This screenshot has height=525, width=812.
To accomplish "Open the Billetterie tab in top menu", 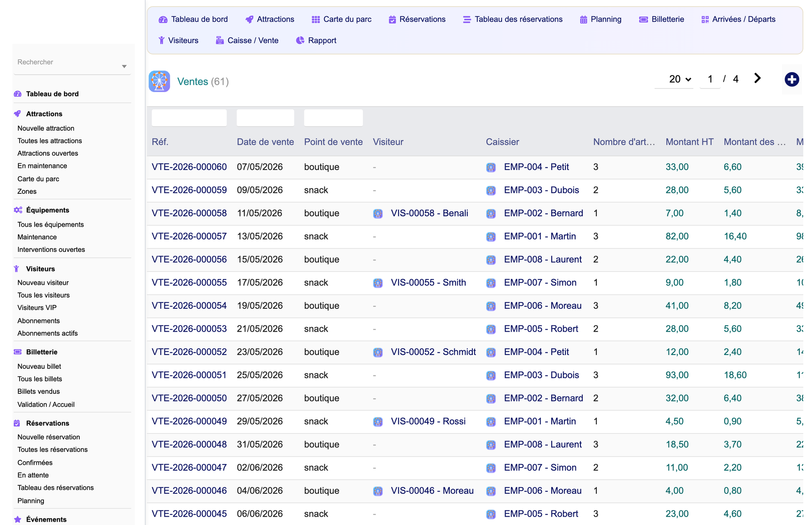I will coord(662,19).
